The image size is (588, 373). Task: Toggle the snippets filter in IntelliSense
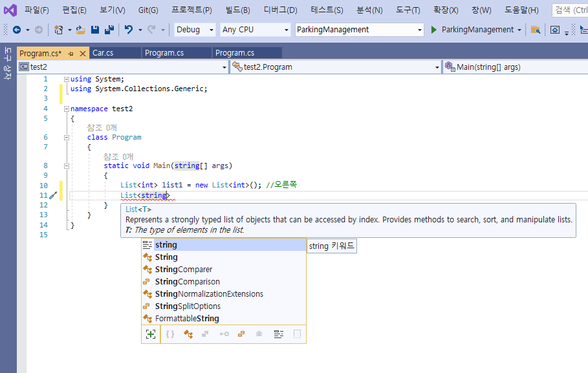(x=297, y=334)
